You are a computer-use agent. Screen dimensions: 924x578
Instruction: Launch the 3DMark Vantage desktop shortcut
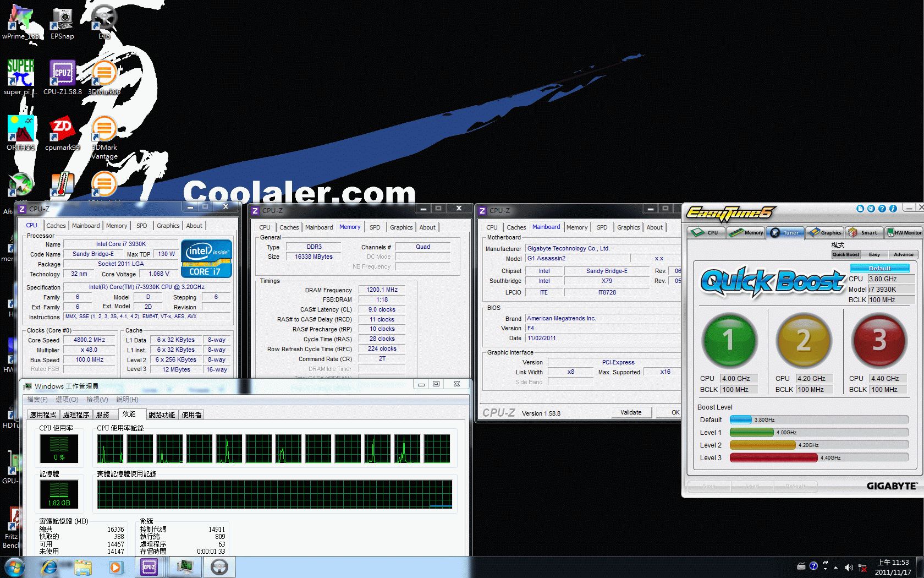pyautogui.click(x=104, y=137)
